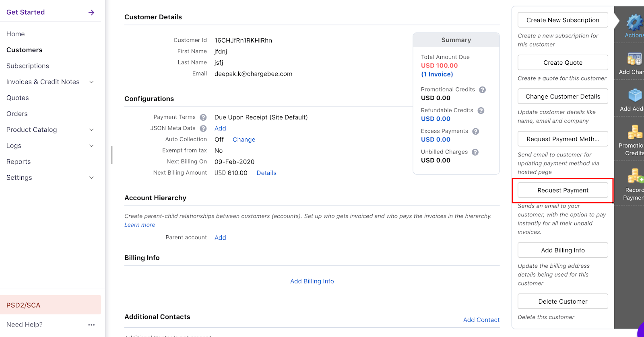Expand the Settings sidebar section
This screenshot has width=644, height=337.
91,178
